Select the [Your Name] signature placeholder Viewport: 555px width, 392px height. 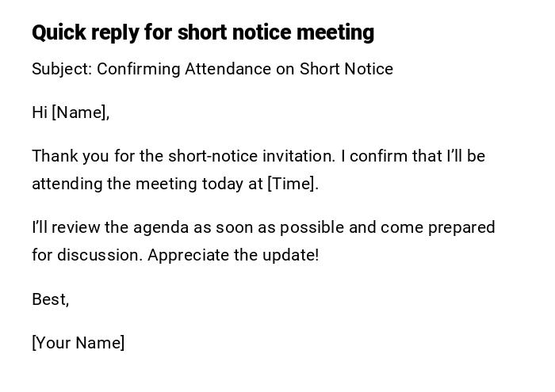pyautogui.click(x=78, y=343)
